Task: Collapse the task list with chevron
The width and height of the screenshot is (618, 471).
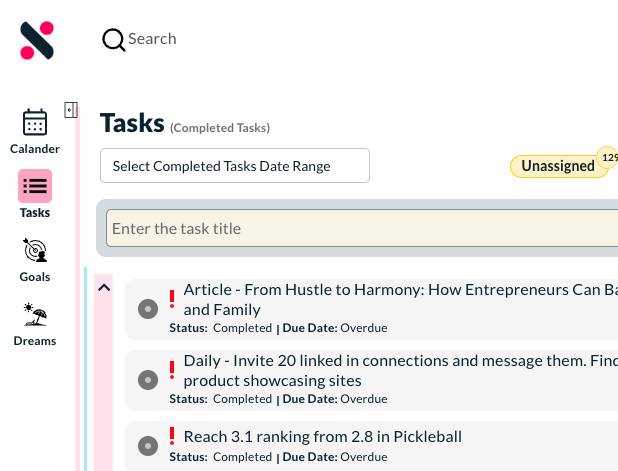Action: pos(104,288)
